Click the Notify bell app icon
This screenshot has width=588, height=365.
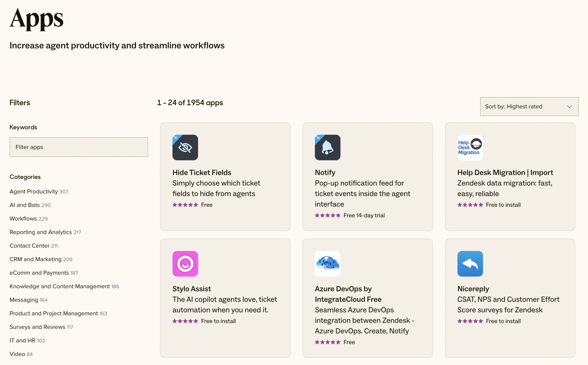(328, 147)
